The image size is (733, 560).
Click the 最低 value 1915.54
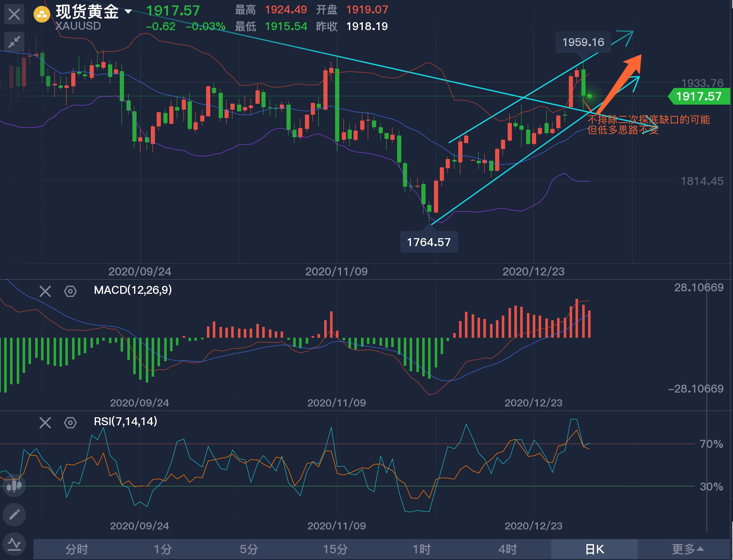coord(286,26)
